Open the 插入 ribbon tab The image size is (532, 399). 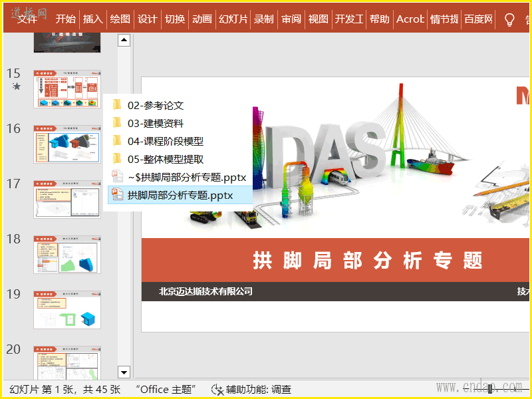pos(92,19)
